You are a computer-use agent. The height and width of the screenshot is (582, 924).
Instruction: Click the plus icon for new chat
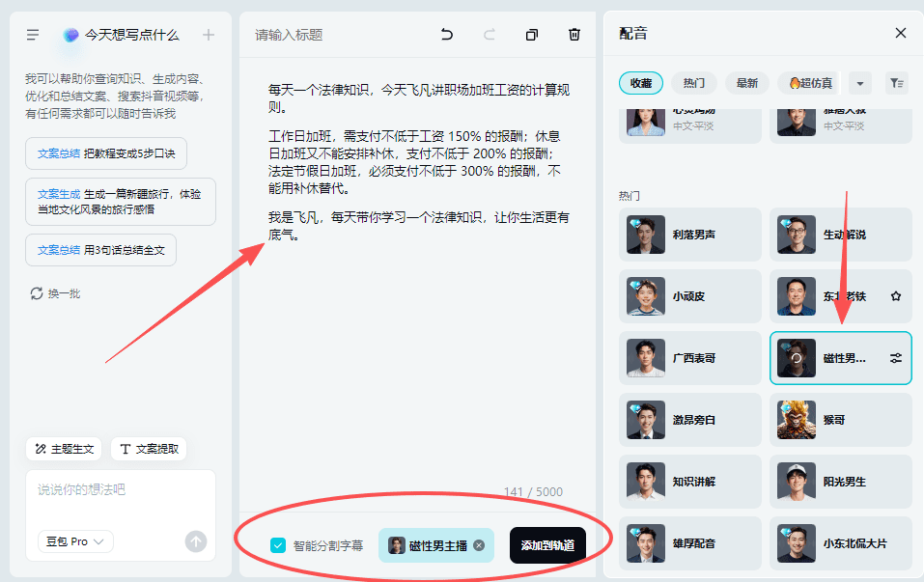(x=209, y=35)
